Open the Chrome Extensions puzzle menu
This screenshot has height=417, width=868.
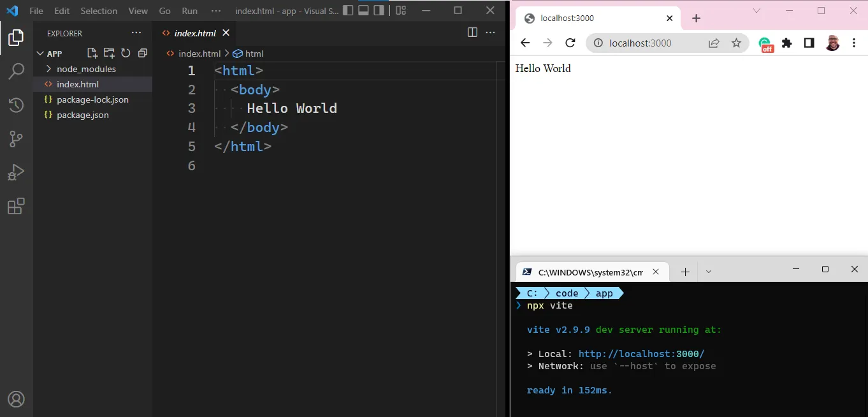tap(787, 43)
